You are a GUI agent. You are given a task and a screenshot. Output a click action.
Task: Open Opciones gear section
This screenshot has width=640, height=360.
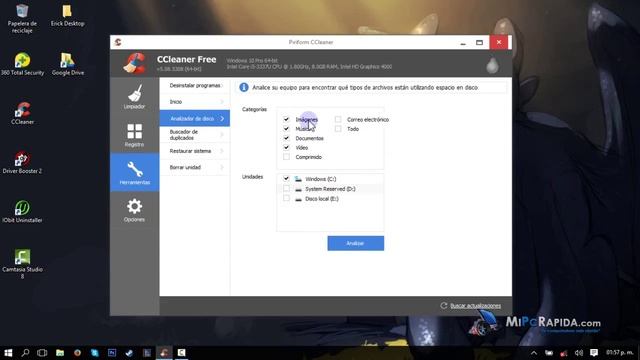134,210
